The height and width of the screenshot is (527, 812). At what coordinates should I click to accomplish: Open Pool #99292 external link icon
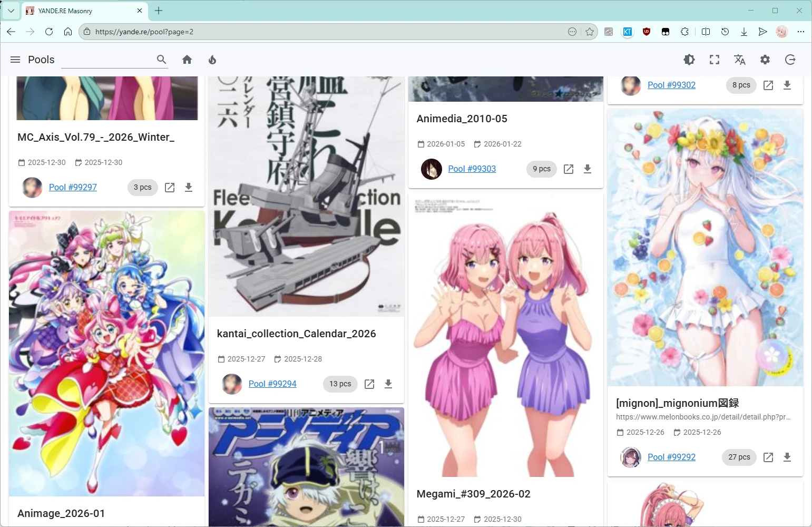(768, 457)
